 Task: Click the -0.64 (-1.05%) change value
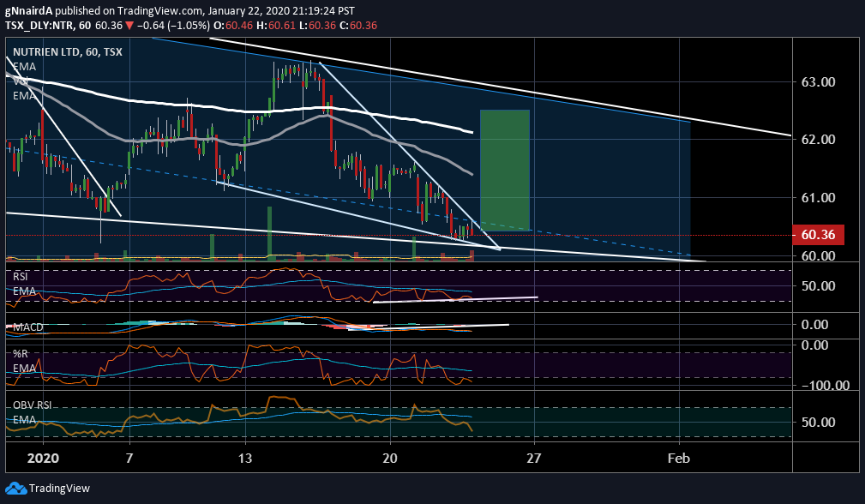173,26
